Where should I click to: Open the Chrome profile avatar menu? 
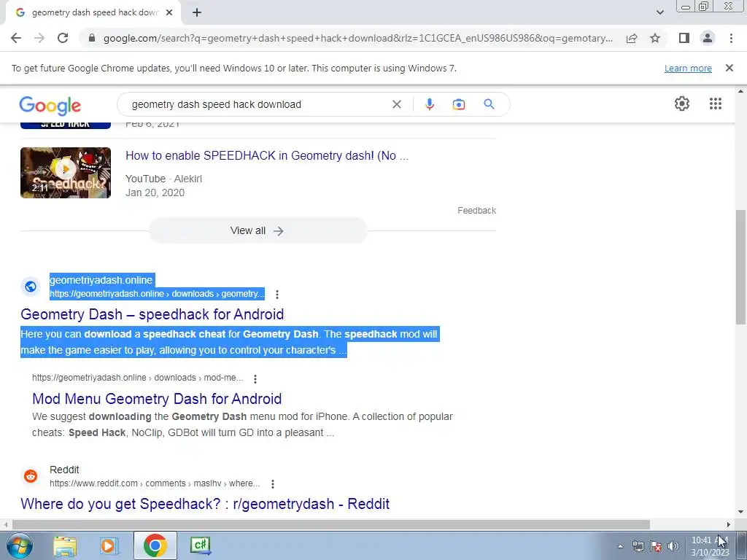(708, 38)
